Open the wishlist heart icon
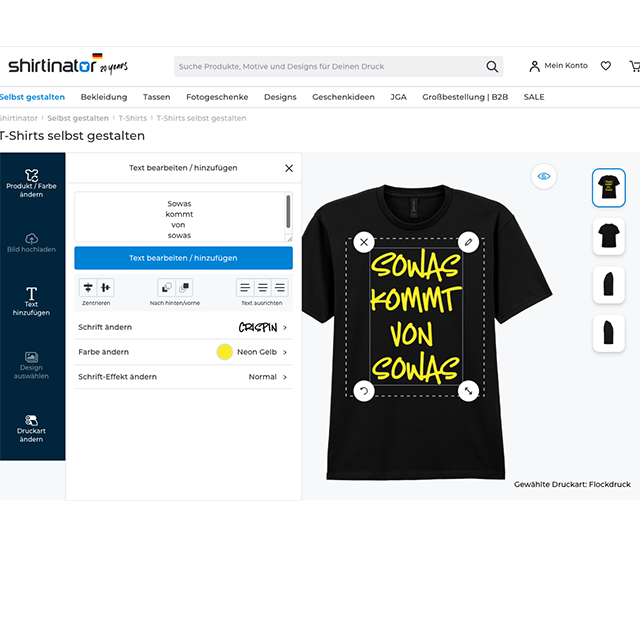The height and width of the screenshot is (640, 640). pyautogui.click(x=606, y=66)
